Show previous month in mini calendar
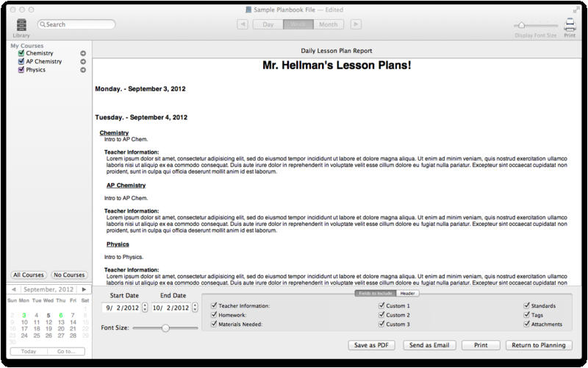 point(13,289)
